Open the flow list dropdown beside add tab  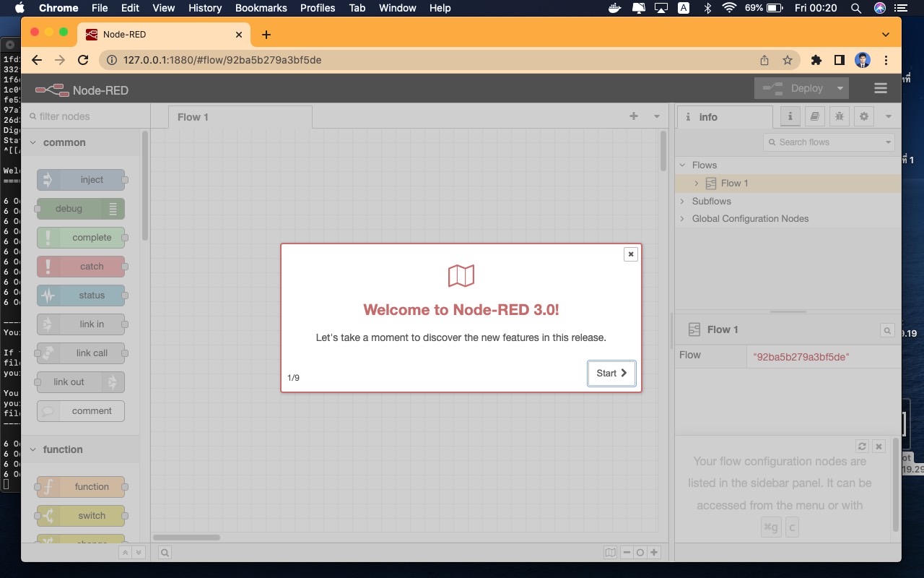657,116
